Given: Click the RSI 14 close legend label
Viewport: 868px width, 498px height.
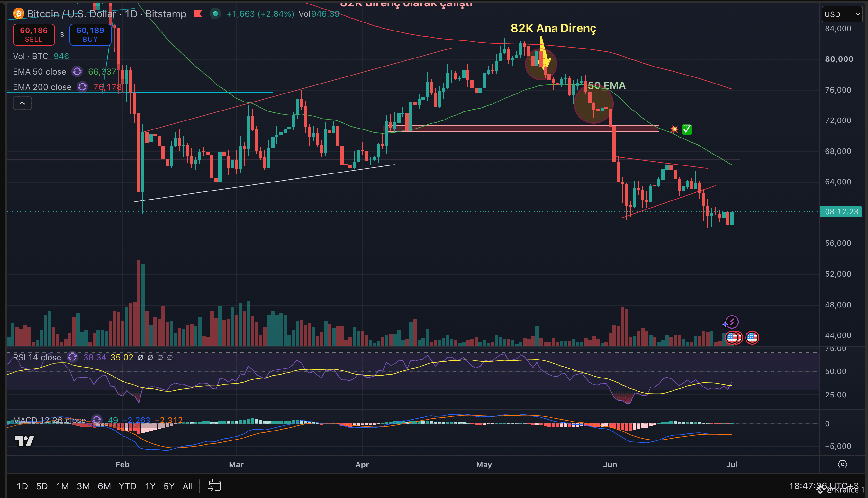Looking at the screenshot, I should point(37,357).
